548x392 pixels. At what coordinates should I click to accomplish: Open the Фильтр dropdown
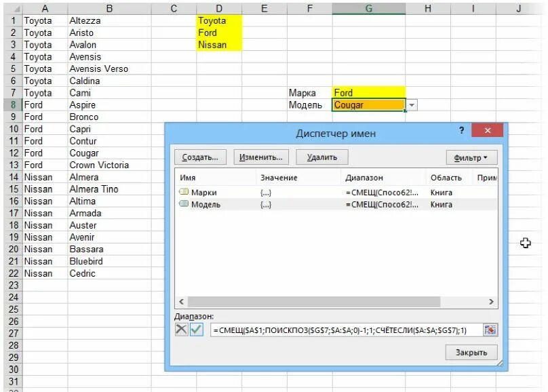click(x=471, y=157)
